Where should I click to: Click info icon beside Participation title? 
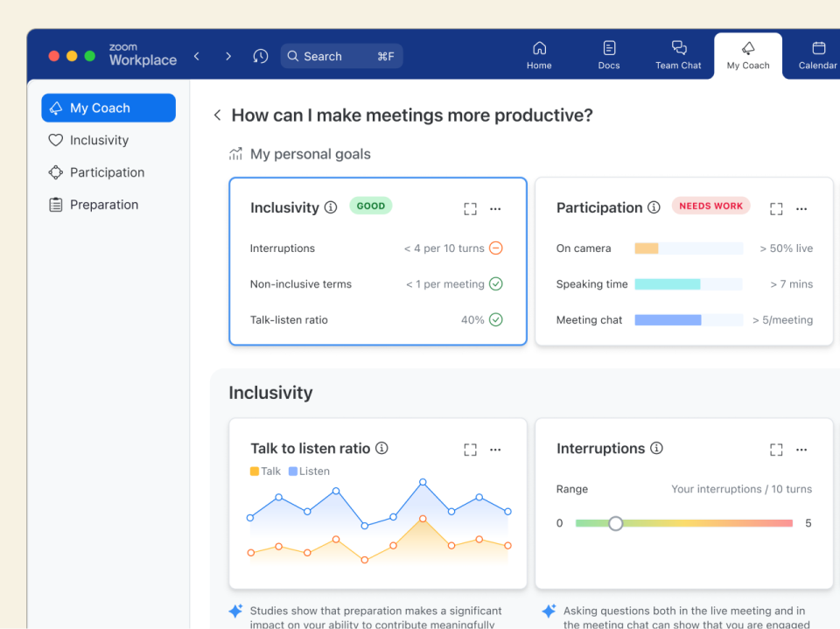pos(654,207)
